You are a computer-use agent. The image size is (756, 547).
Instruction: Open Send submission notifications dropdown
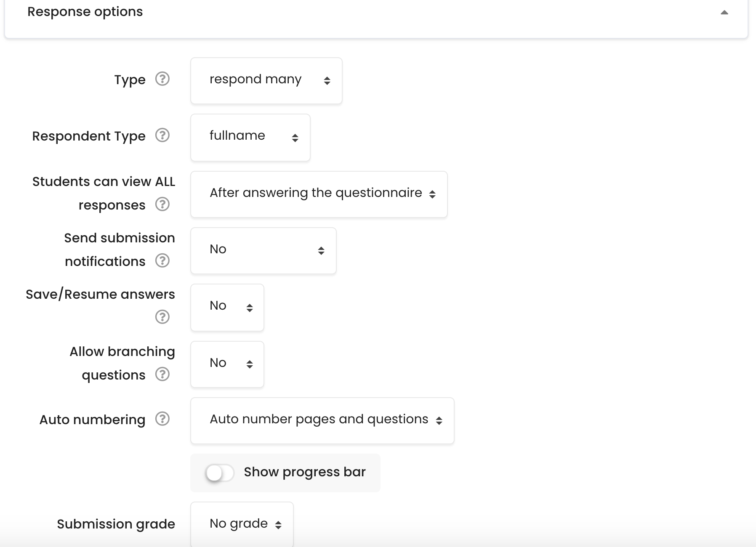pyautogui.click(x=263, y=251)
